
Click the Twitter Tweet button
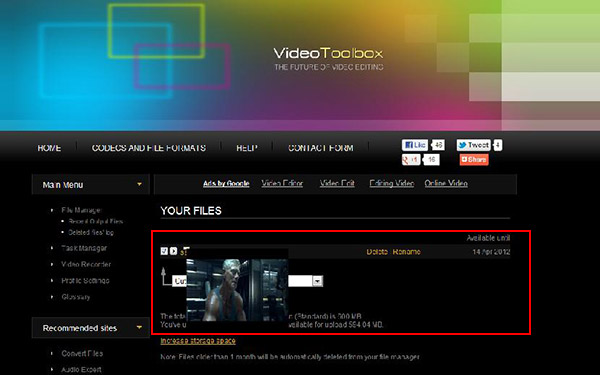(473, 145)
